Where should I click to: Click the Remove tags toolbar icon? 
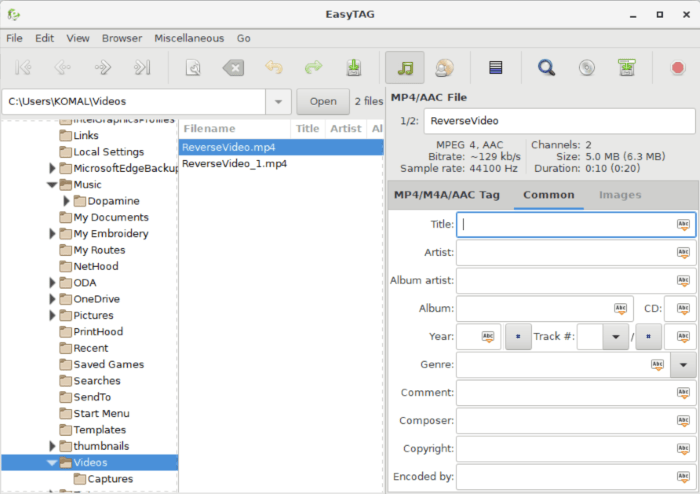click(x=232, y=68)
